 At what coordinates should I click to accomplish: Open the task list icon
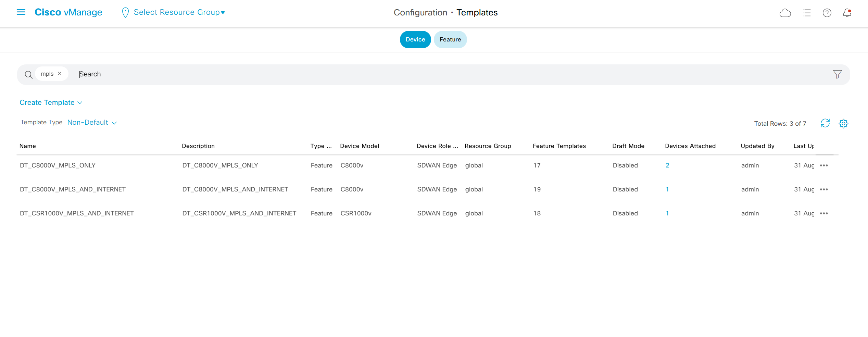[x=807, y=13]
